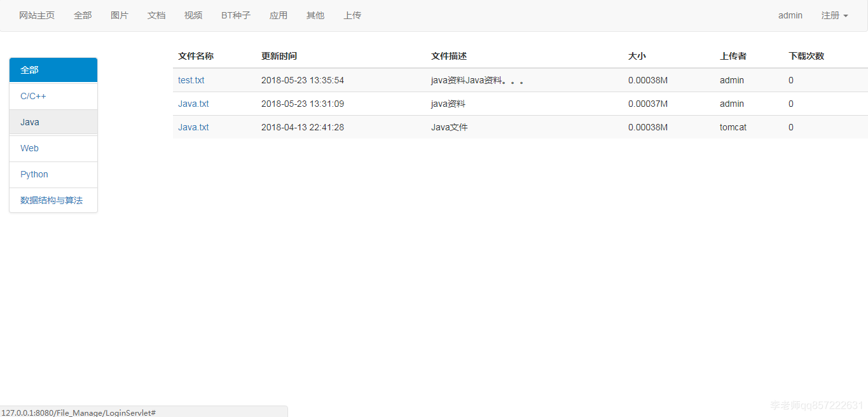Viewport: 868px width, 417px height.
Task: Open the Java.txt uploaded by tomcat
Action: (x=193, y=127)
